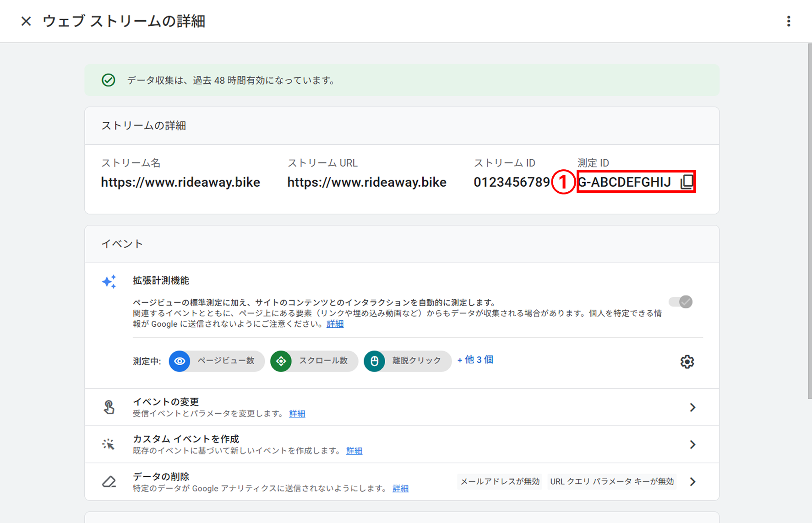This screenshot has height=523, width=812.
Task: Click the イベント section header
Action: 122,244
